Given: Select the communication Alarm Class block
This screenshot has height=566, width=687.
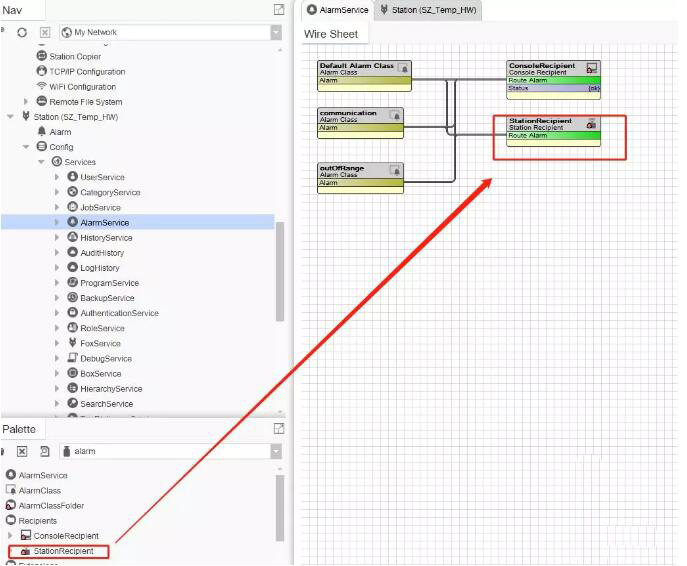Looking at the screenshot, I should 360,123.
